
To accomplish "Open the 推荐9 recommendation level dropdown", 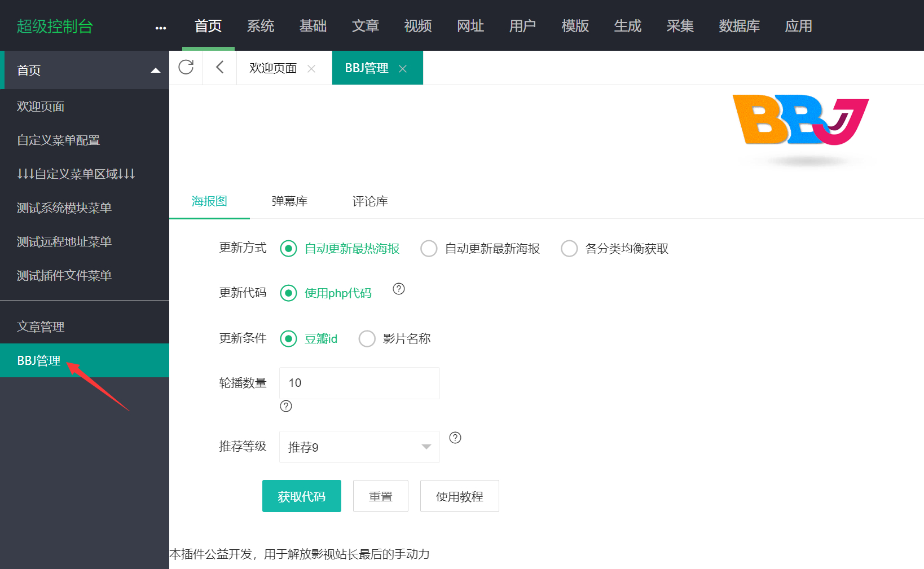I will [x=359, y=447].
